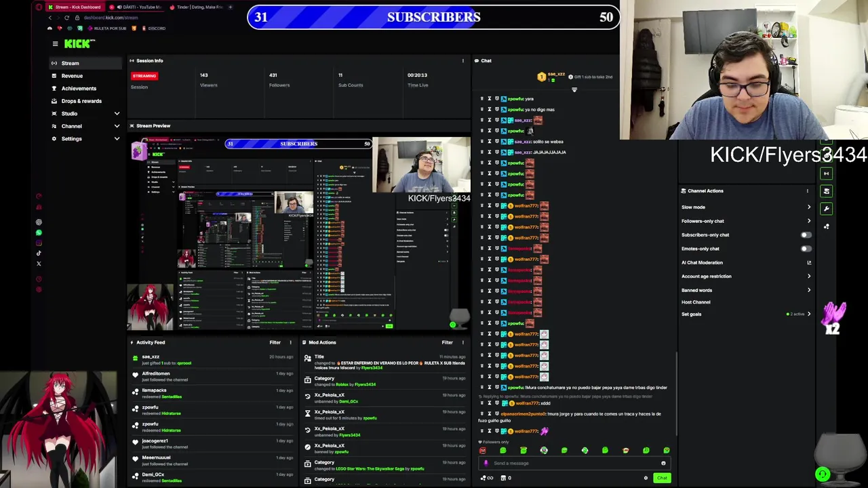
Task: Click the 143 Viewers stat
Action: click(208, 80)
